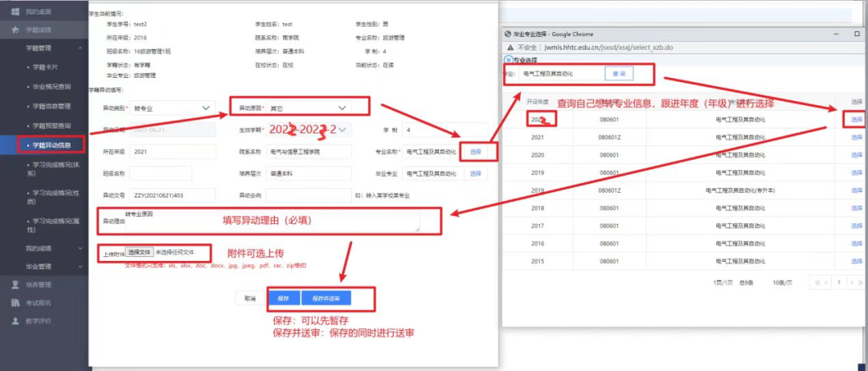The height and width of the screenshot is (371, 868).
Task: Click the 学制 field showing 4
Action: click(x=445, y=129)
